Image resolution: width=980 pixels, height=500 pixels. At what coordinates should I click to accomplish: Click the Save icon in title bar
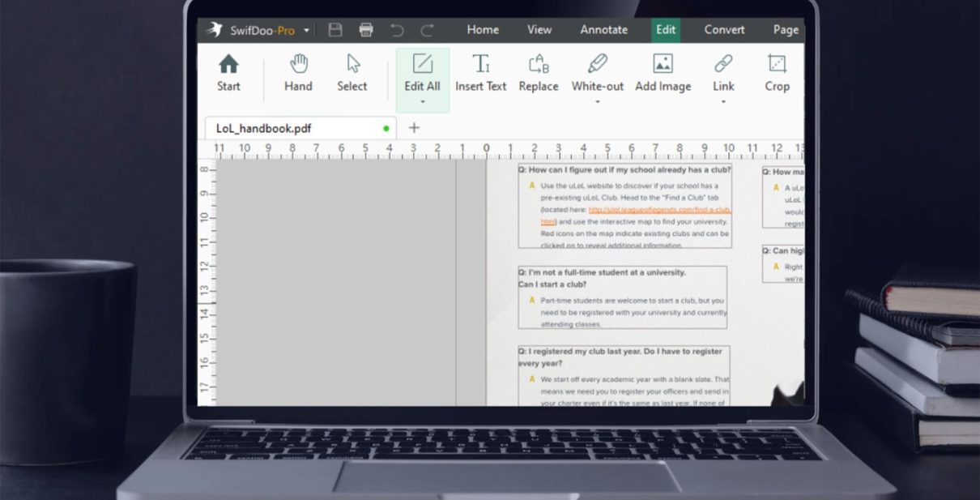click(335, 30)
